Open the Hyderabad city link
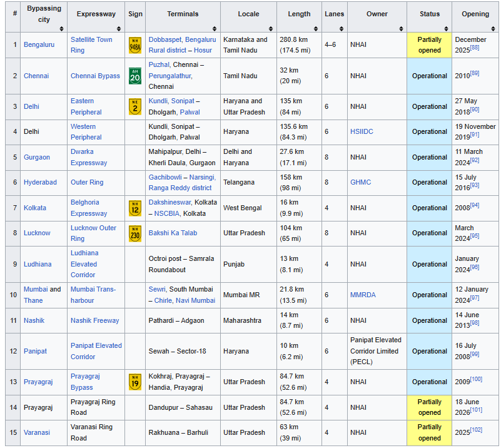This screenshot has height=448, width=501. pos(40,183)
